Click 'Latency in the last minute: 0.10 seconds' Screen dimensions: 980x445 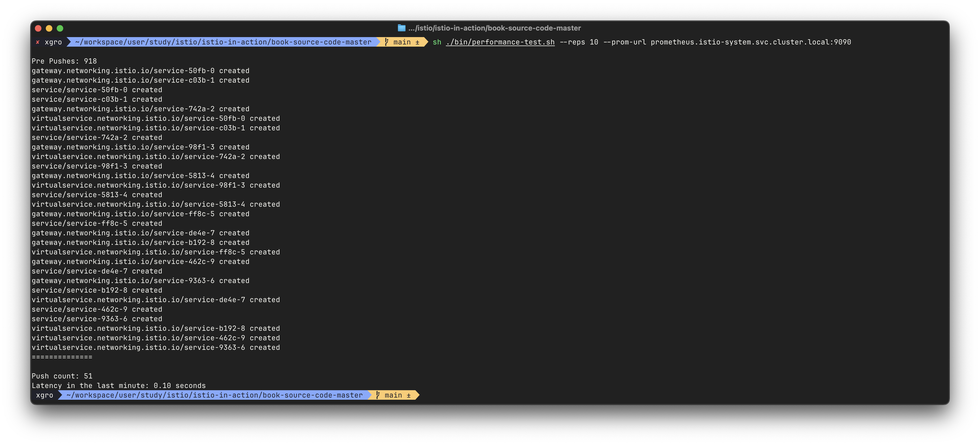click(x=119, y=386)
